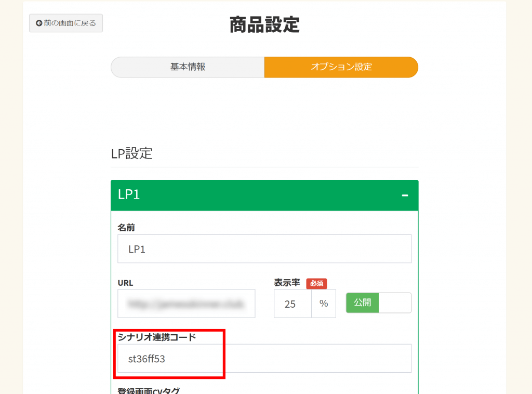Click the シナリオ連携コード field with st36ff53

(x=264, y=358)
